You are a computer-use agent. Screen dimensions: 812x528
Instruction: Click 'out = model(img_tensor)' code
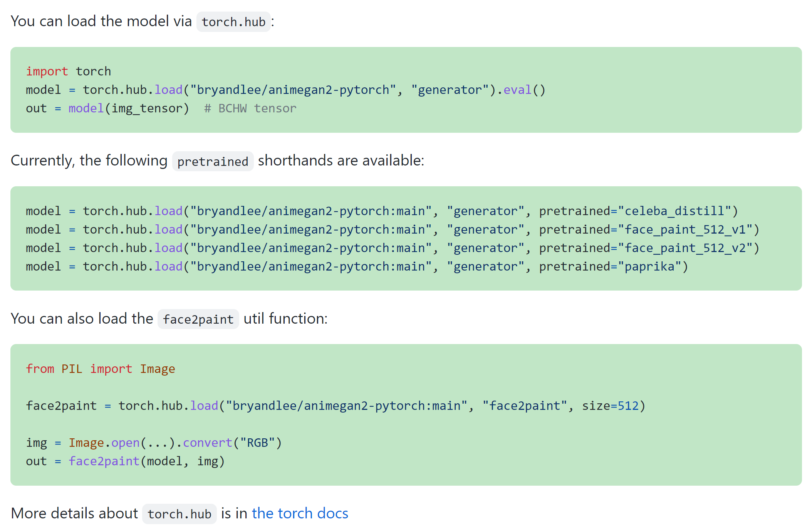107,108
